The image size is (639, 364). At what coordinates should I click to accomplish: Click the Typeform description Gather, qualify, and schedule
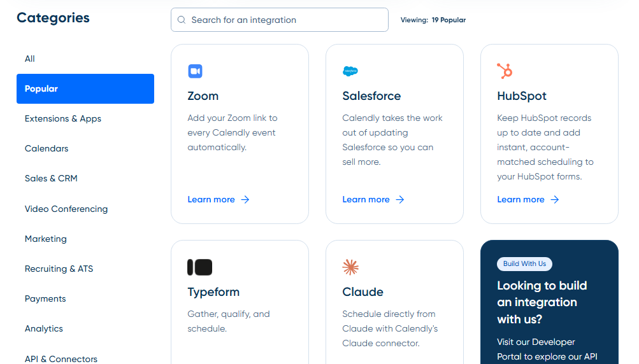[x=229, y=321]
